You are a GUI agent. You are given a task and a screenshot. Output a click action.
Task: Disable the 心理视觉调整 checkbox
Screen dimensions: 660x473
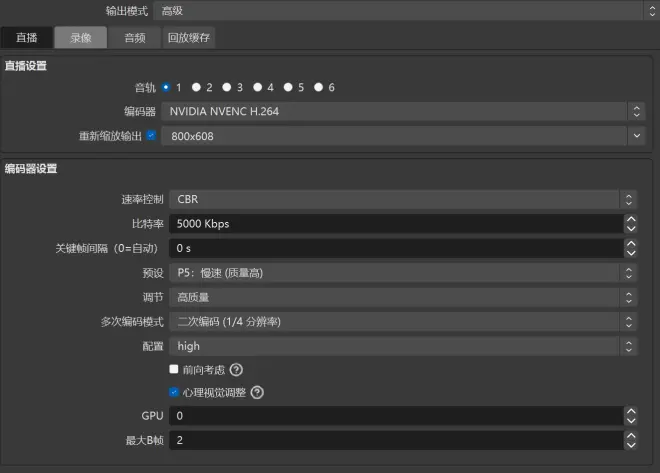point(174,392)
